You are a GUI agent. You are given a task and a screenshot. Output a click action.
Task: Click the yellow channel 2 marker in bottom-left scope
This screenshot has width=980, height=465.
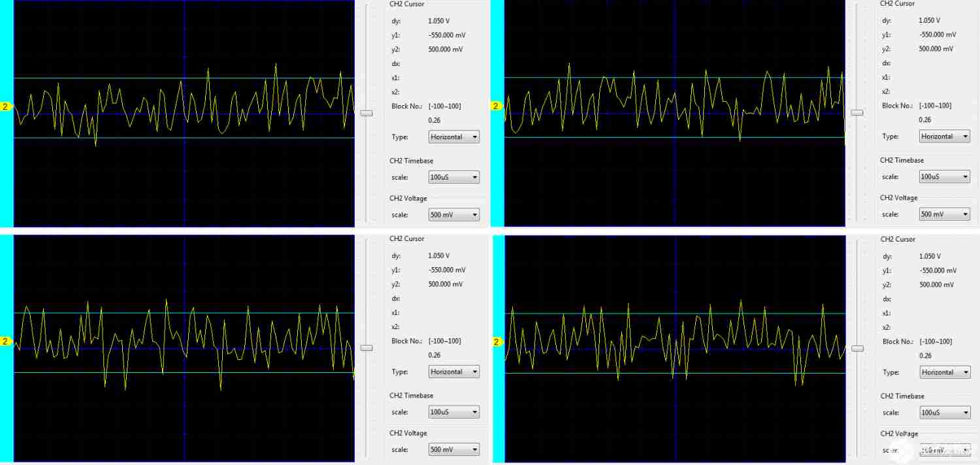pyautogui.click(x=7, y=342)
